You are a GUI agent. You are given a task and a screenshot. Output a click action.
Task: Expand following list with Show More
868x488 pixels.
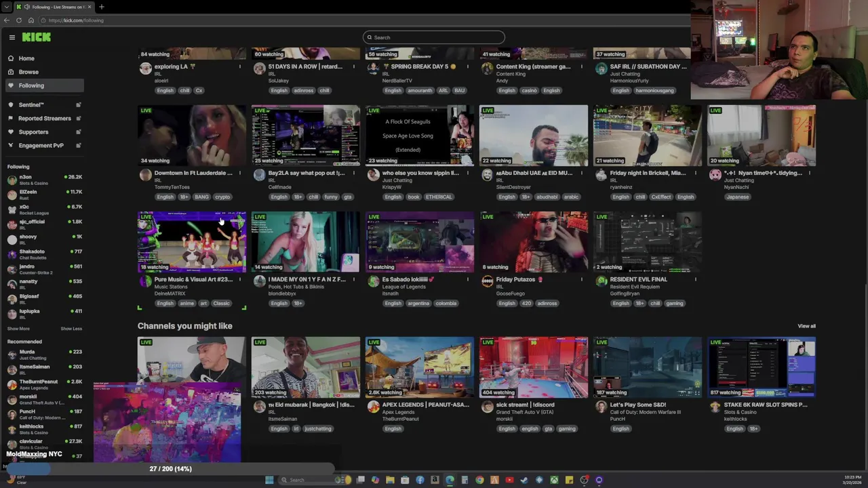coord(18,329)
